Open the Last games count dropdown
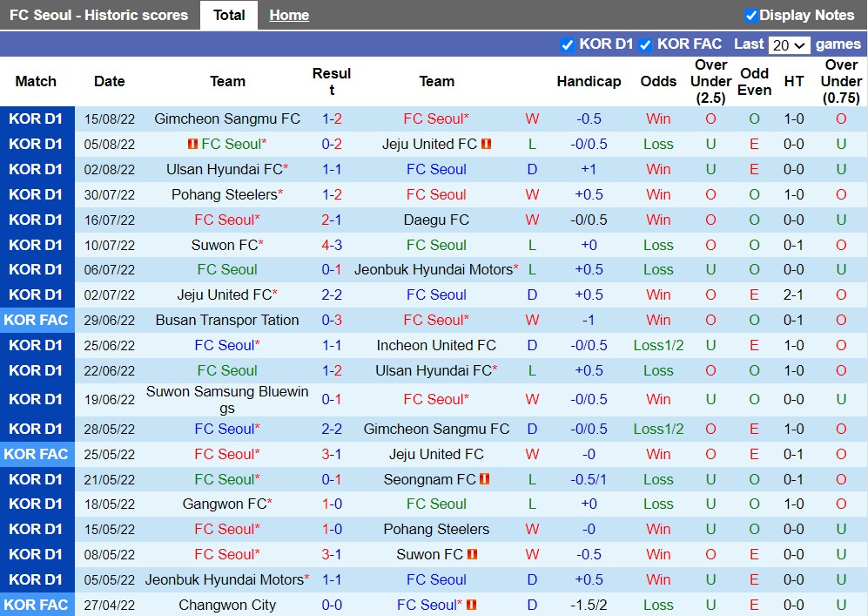Screen dimensions: 868x616 789,44
